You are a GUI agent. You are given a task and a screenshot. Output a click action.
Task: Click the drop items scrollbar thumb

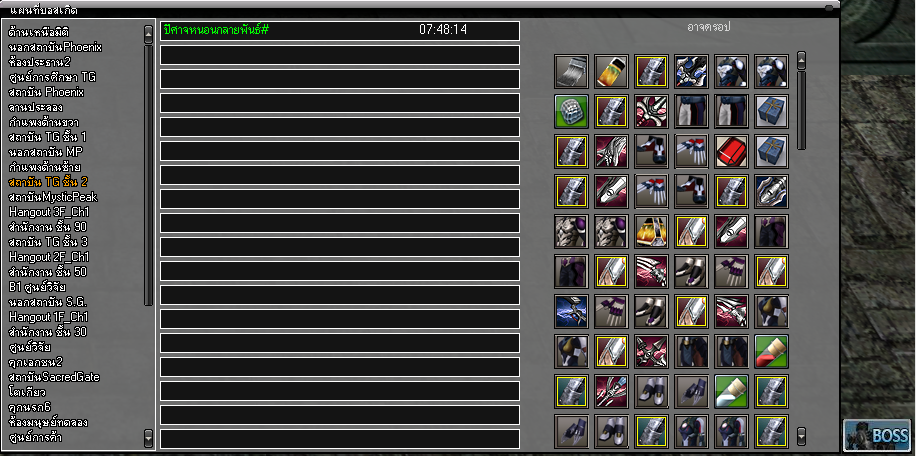802,110
